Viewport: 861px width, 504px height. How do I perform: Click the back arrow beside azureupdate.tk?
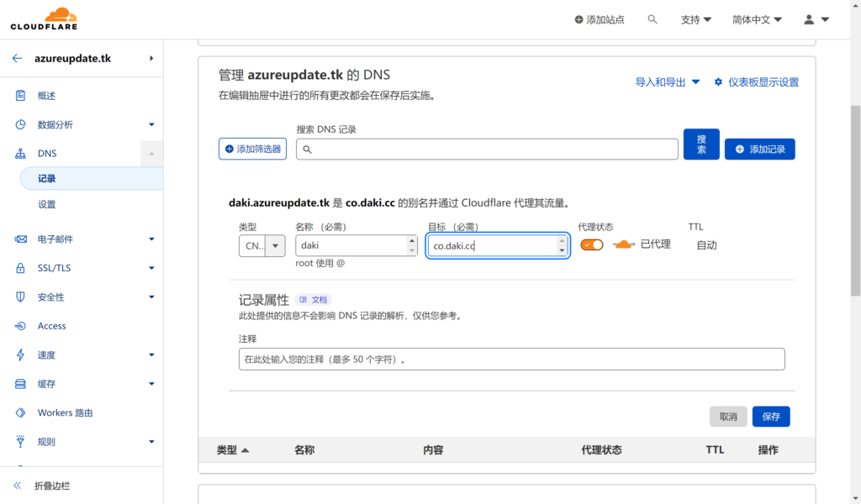(17, 59)
